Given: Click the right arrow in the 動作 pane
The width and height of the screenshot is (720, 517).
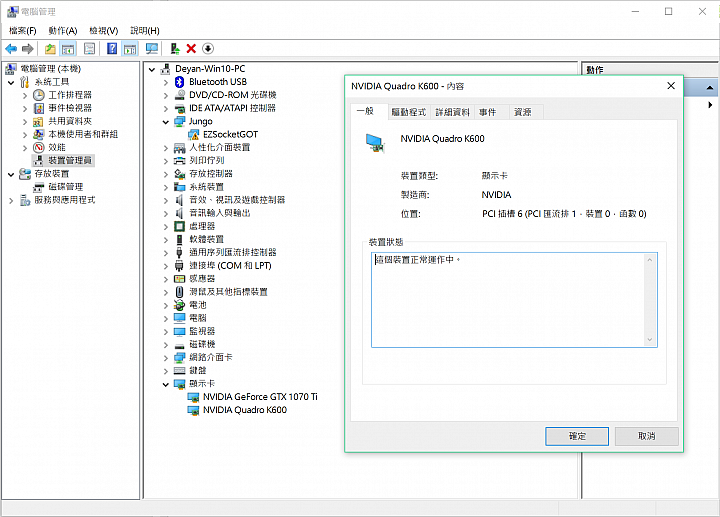Looking at the screenshot, I should 710,105.
